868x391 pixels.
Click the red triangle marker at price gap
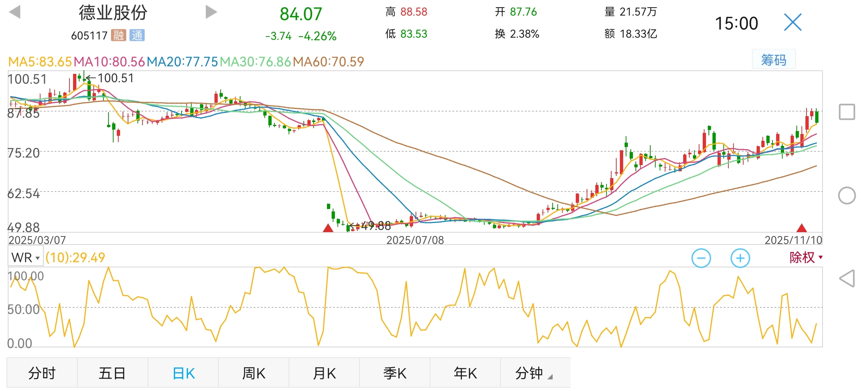[x=328, y=228]
